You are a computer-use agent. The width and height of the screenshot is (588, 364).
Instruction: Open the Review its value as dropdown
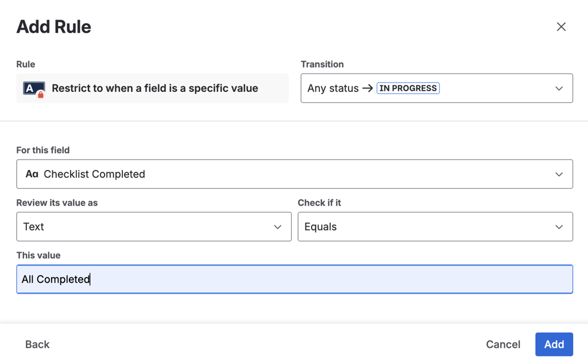(x=154, y=226)
